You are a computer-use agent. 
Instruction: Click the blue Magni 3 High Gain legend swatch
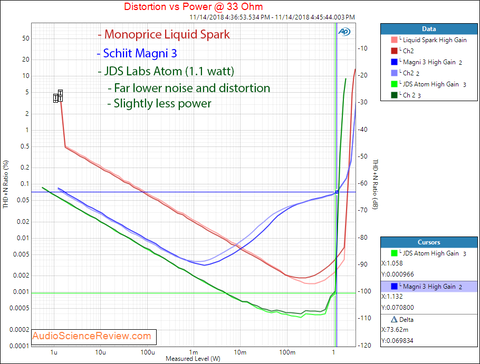click(x=394, y=62)
